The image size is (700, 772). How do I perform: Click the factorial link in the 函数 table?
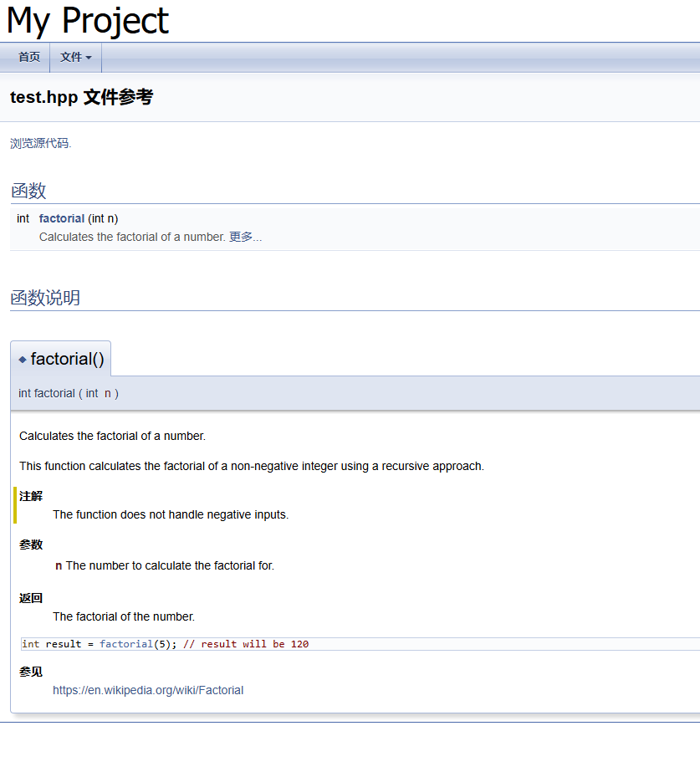pos(62,218)
